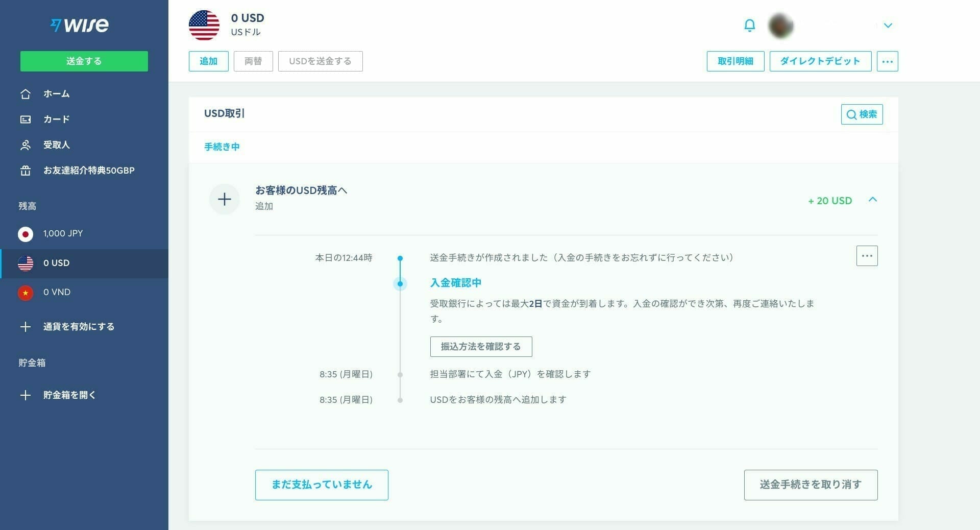Select the 0 USD balance in sidebar
The width and height of the screenshot is (980, 530).
pyautogui.click(x=84, y=263)
